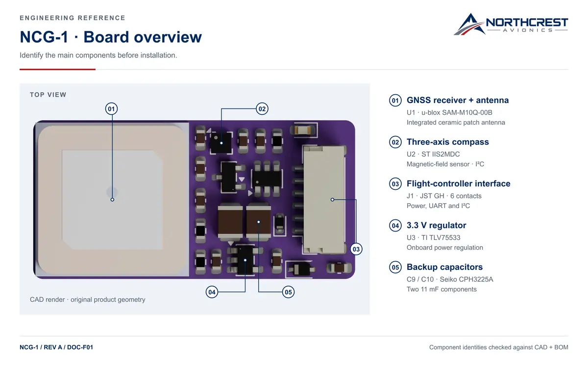
Task: Click "CAD render · original product geometry" caption
Action: coord(88,299)
